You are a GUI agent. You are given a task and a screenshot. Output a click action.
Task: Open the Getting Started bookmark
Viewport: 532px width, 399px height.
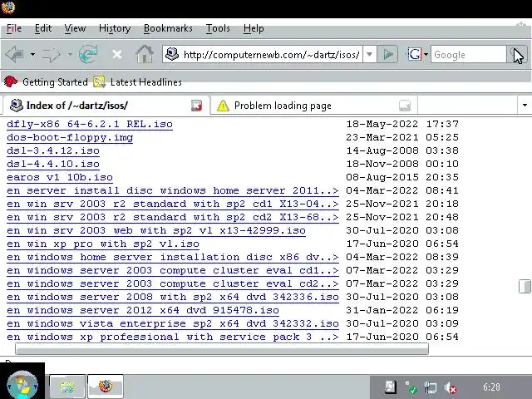click(46, 82)
